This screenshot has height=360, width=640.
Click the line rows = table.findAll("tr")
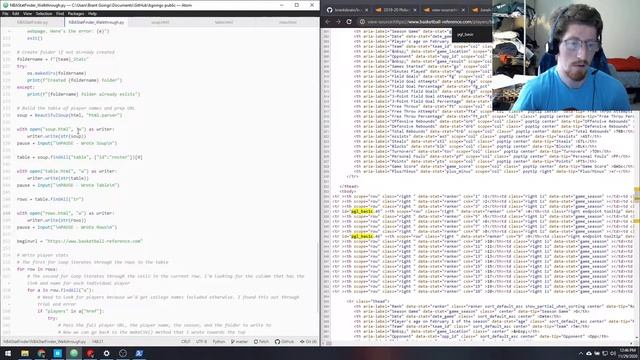point(50,199)
